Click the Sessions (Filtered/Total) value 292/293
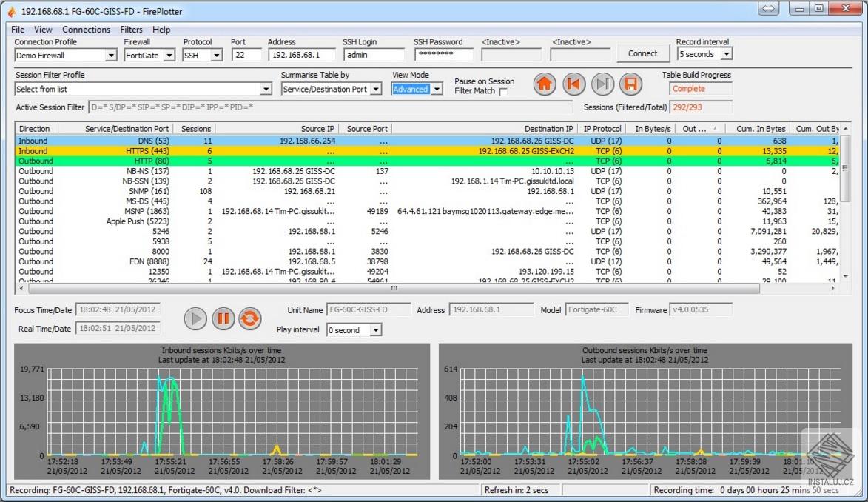 [x=701, y=107]
